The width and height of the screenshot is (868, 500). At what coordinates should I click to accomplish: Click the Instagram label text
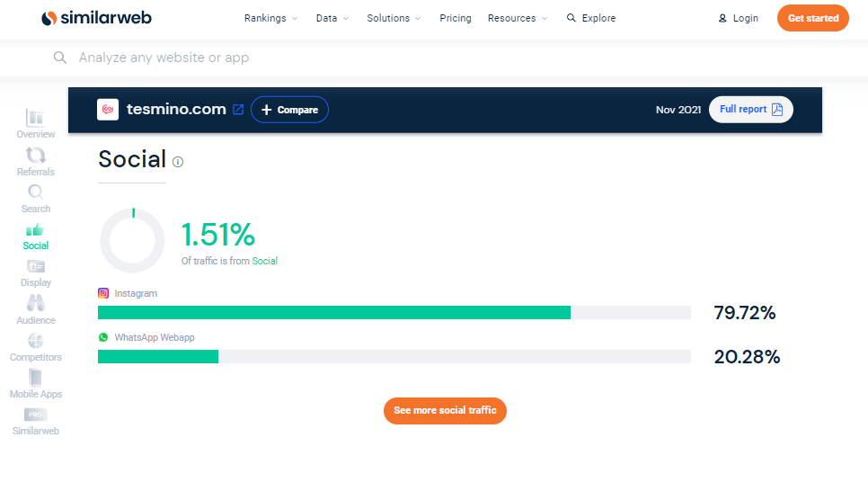point(136,293)
